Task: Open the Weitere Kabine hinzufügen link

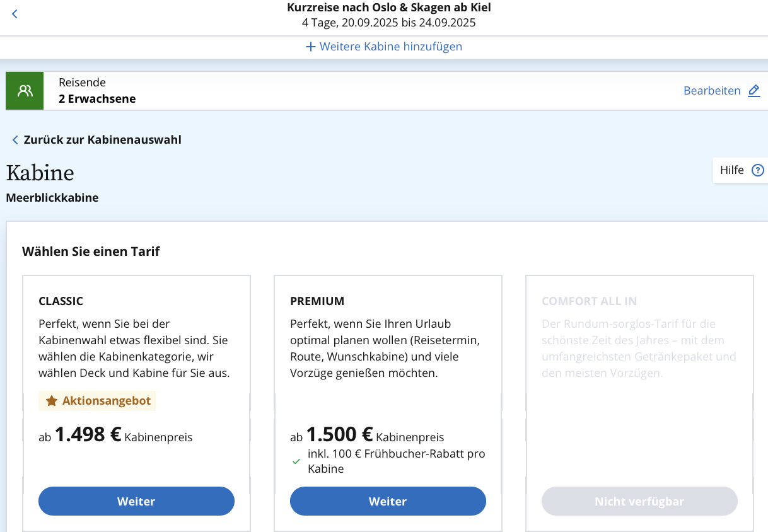Action: (390, 47)
